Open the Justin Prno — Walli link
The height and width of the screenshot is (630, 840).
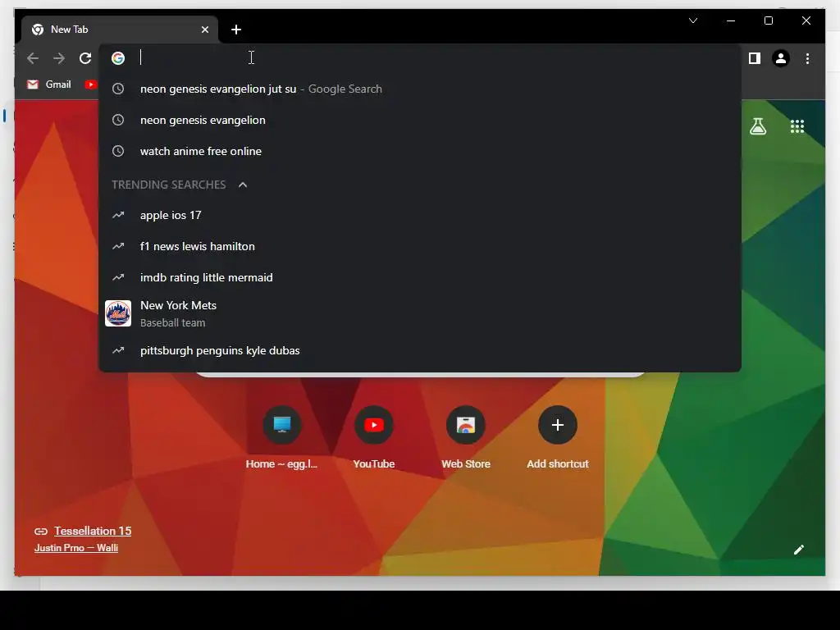click(76, 548)
